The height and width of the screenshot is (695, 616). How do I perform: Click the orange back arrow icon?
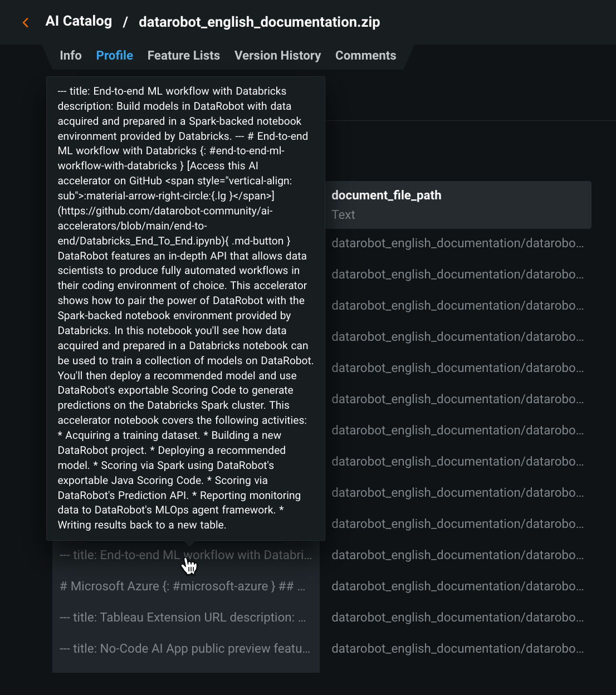click(26, 22)
